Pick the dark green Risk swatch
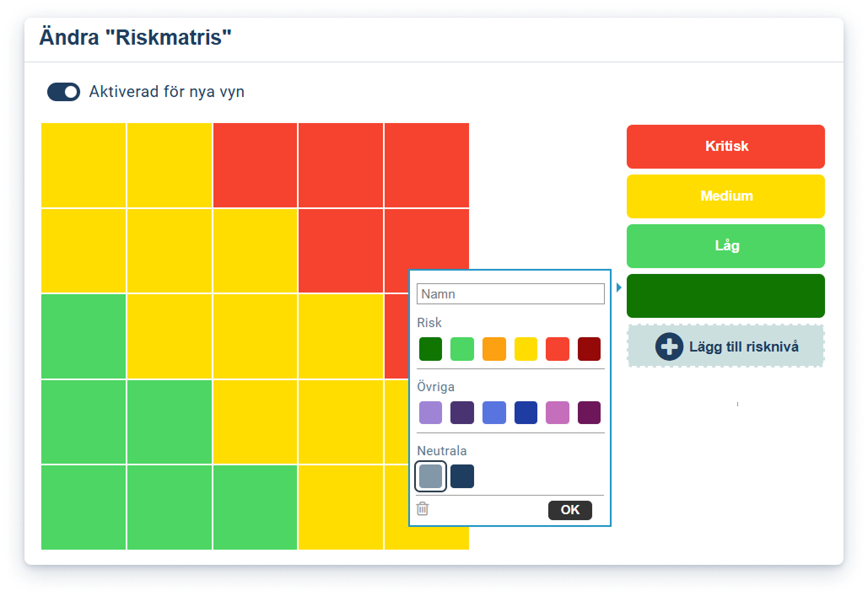868x596 pixels. coord(430,349)
